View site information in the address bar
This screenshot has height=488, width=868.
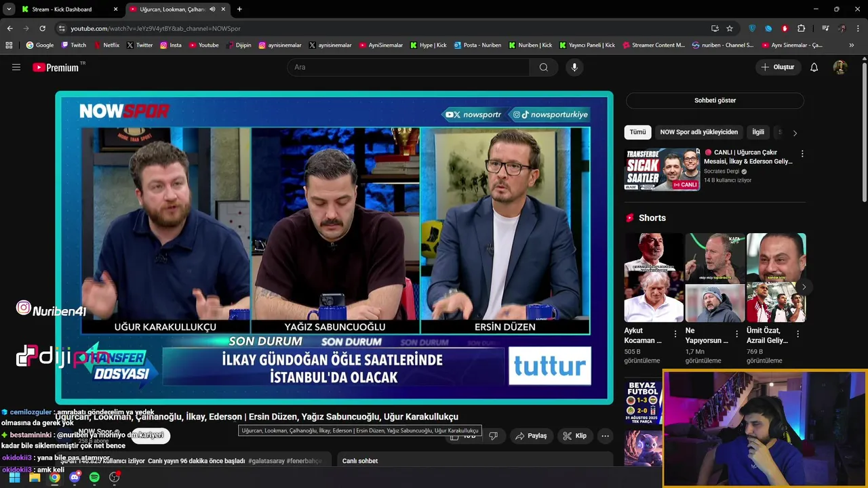(62, 28)
